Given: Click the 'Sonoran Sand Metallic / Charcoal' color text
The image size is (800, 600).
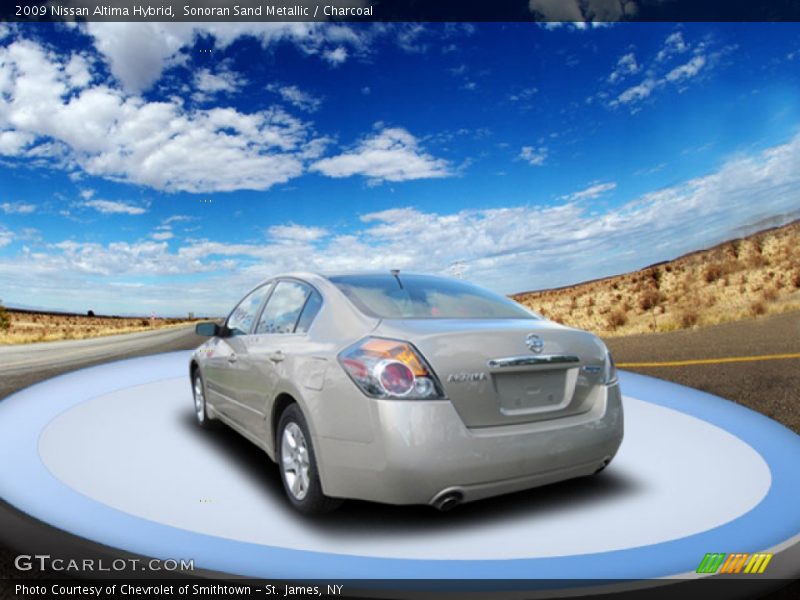Looking at the screenshot, I should coord(278,11).
